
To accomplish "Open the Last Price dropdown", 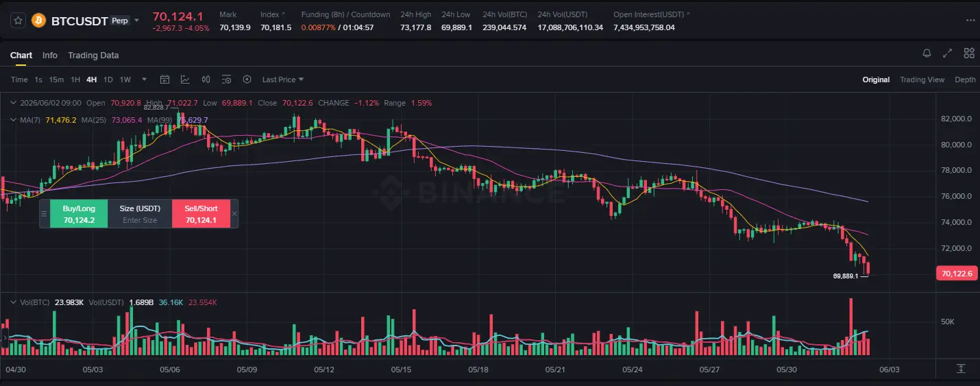I will click(x=282, y=80).
